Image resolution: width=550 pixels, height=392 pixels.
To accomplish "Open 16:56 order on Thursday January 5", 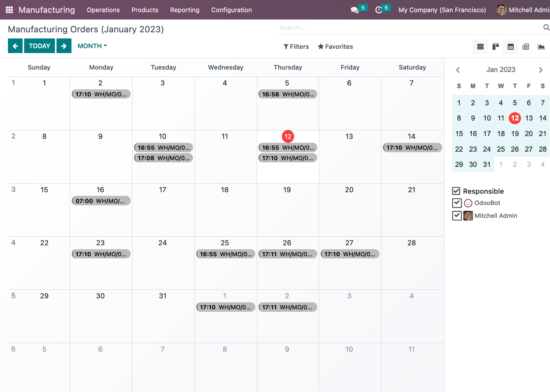I will pyautogui.click(x=288, y=94).
